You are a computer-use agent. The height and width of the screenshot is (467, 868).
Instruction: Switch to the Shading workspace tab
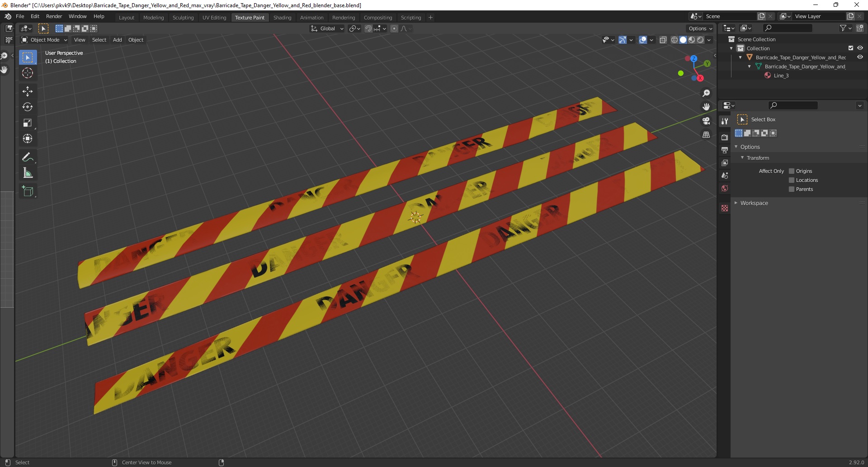tap(282, 18)
